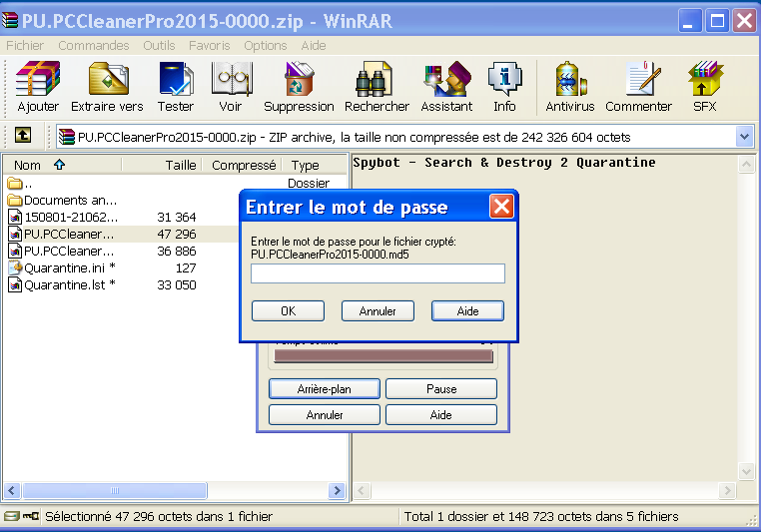This screenshot has height=532, width=761.
Task: Click the Extraire vers toolbar icon
Action: click(x=108, y=79)
